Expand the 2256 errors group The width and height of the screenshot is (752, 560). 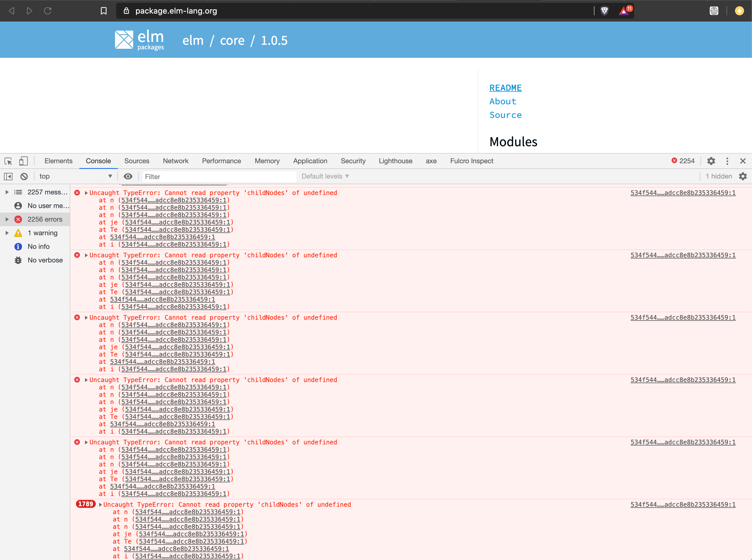click(7, 219)
